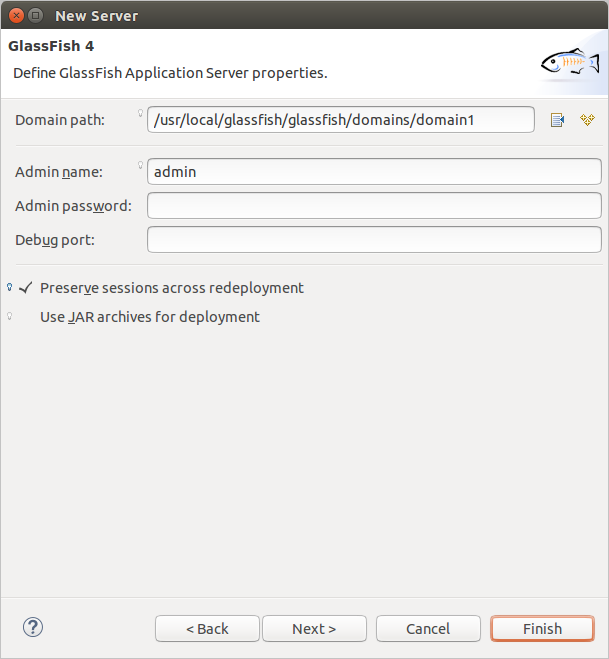Click the browse icon beside Domain path

(557, 120)
